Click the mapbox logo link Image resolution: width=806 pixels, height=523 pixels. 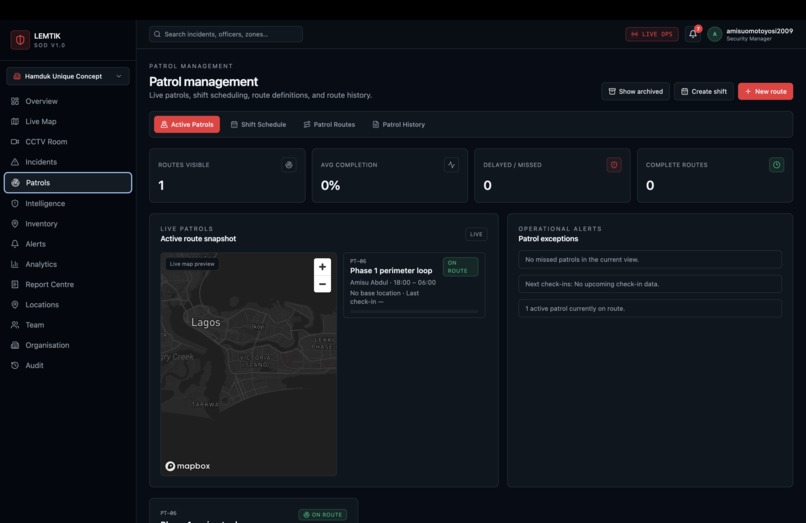188,466
